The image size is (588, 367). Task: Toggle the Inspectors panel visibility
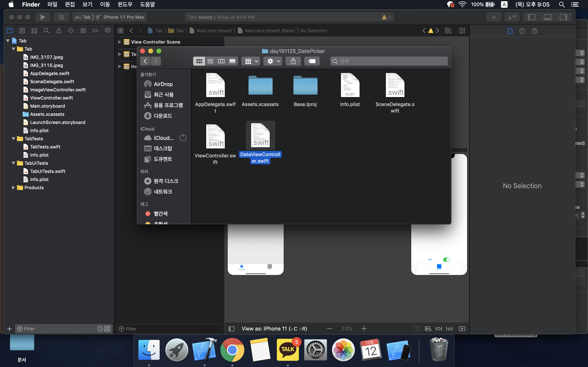[563, 17]
